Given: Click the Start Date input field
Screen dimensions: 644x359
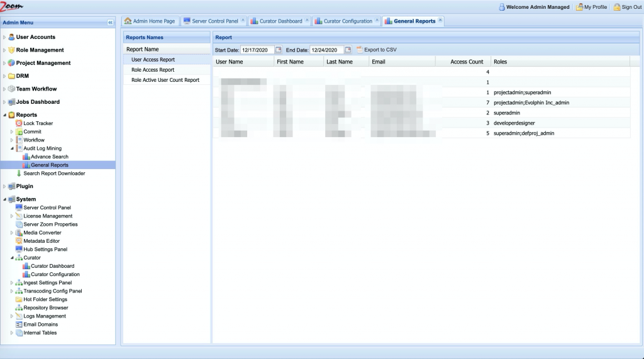Looking at the screenshot, I should (257, 50).
